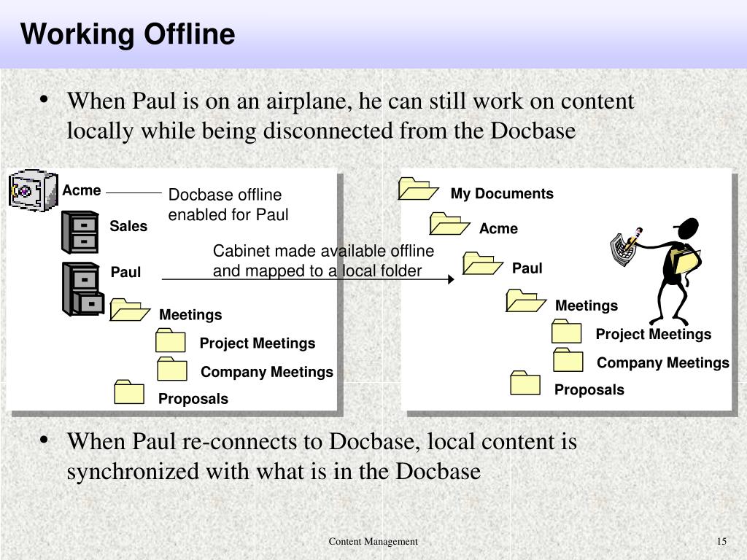Open the Acme folder icon under My Documents
Viewport: 747px width, 560px height.
tap(449, 224)
